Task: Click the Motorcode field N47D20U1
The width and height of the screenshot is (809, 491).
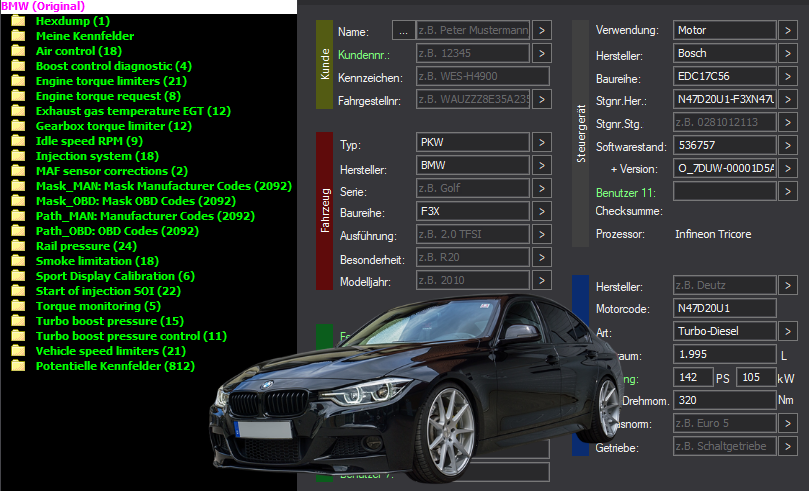Action: click(x=725, y=308)
